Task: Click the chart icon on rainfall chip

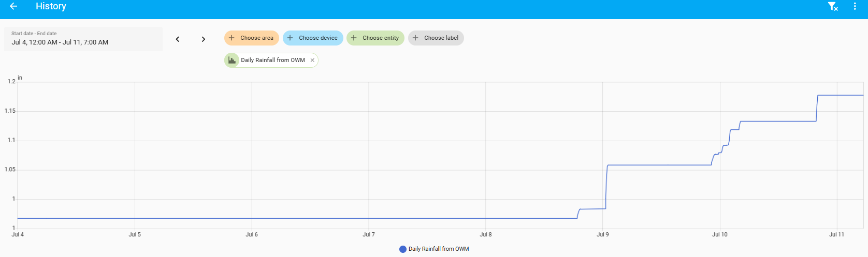Action: (x=232, y=61)
